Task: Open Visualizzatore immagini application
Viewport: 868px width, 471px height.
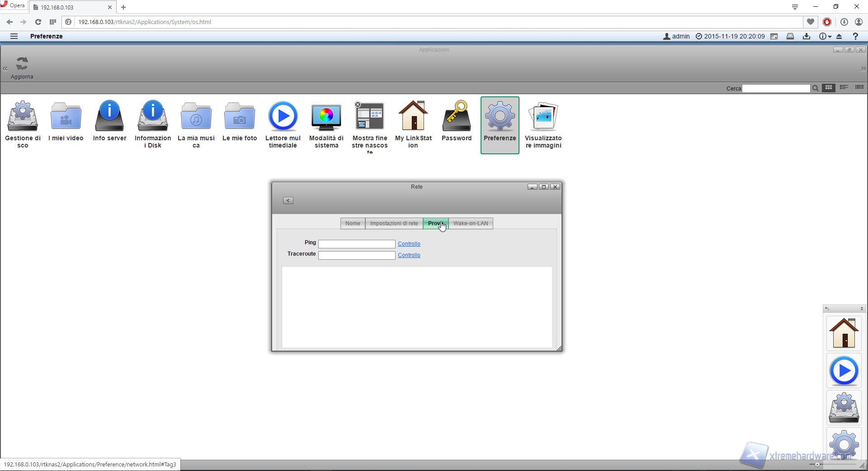Action: pos(543,117)
